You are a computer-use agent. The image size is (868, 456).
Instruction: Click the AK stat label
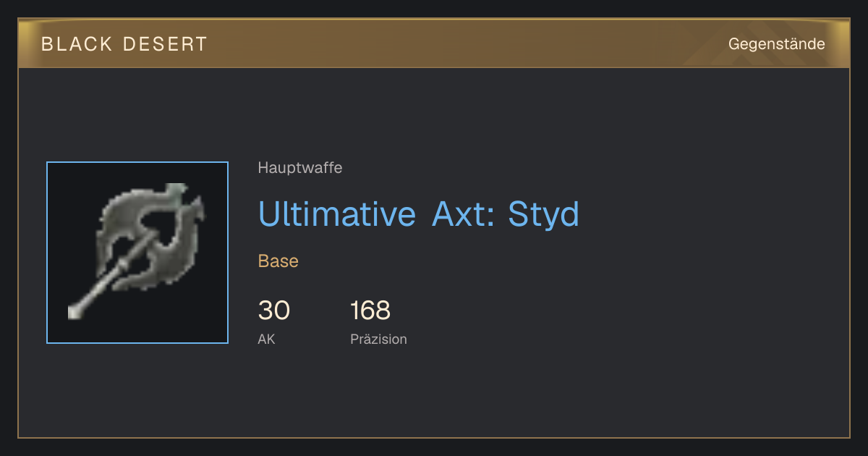[x=266, y=339]
